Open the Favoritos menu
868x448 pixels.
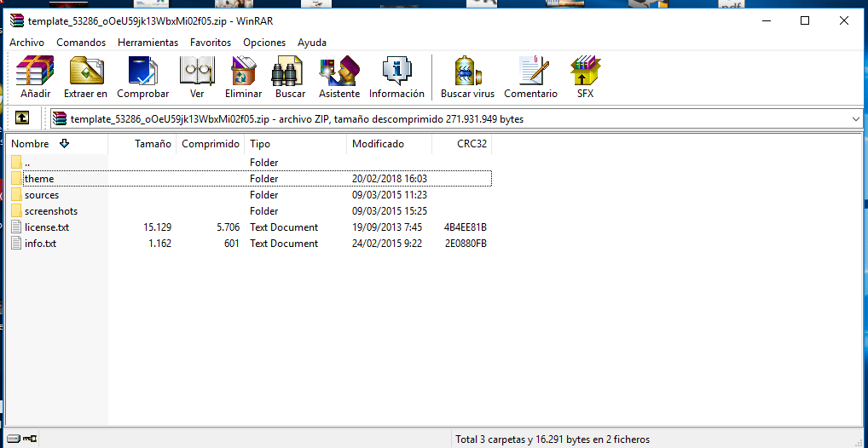pos(211,43)
